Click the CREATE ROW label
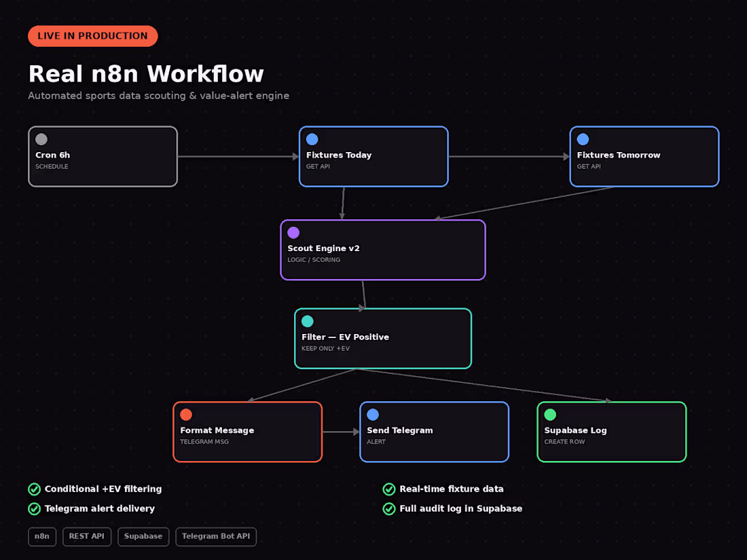This screenshot has width=747, height=560. click(564, 441)
